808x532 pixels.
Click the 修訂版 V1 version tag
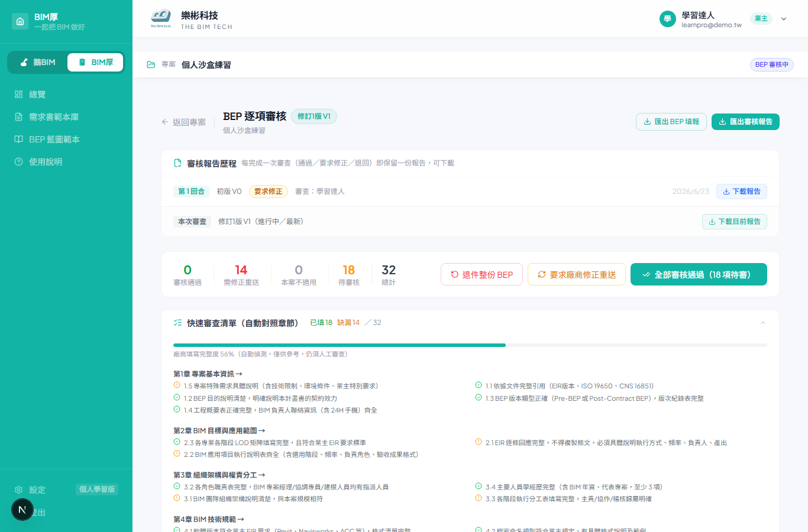coord(314,116)
